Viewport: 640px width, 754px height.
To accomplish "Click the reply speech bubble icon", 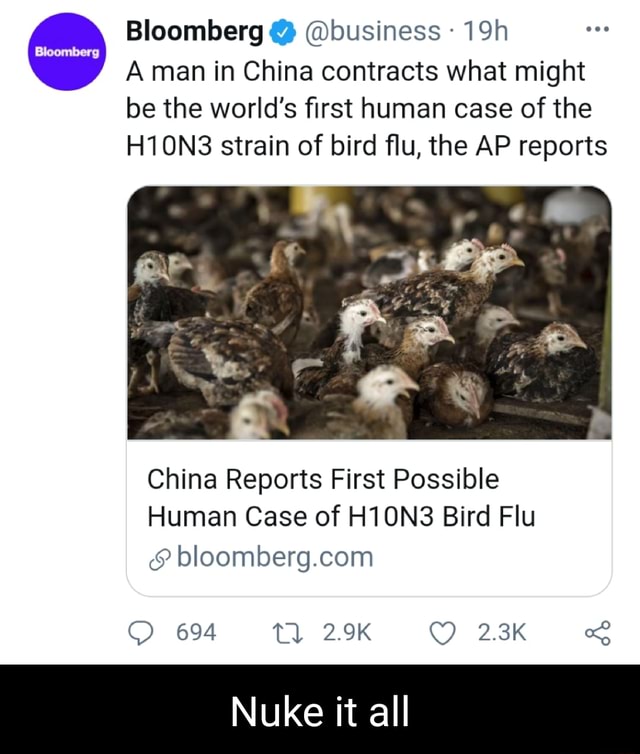I will [x=140, y=633].
